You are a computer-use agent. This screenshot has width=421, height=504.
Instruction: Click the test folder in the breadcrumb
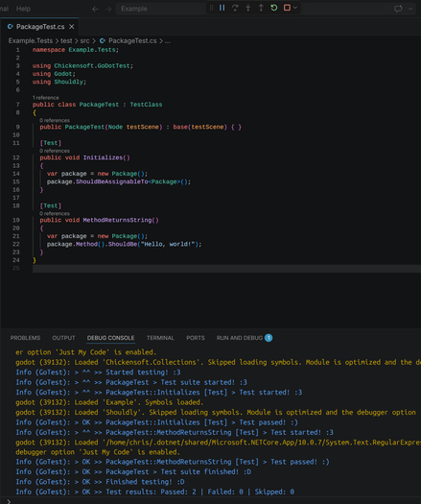[x=66, y=41]
